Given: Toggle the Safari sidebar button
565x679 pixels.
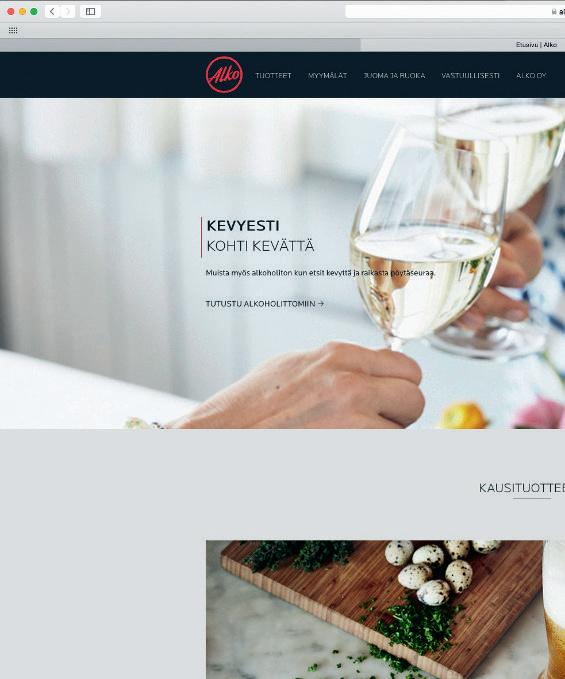Looking at the screenshot, I should point(90,12).
